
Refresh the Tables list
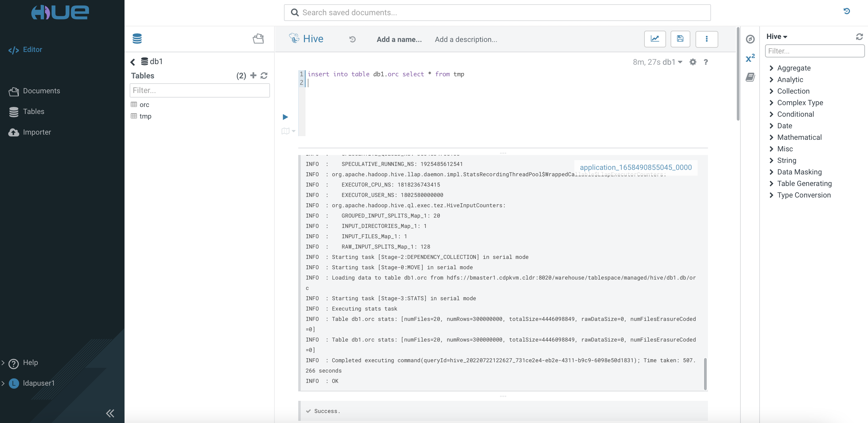pos(264,75)
